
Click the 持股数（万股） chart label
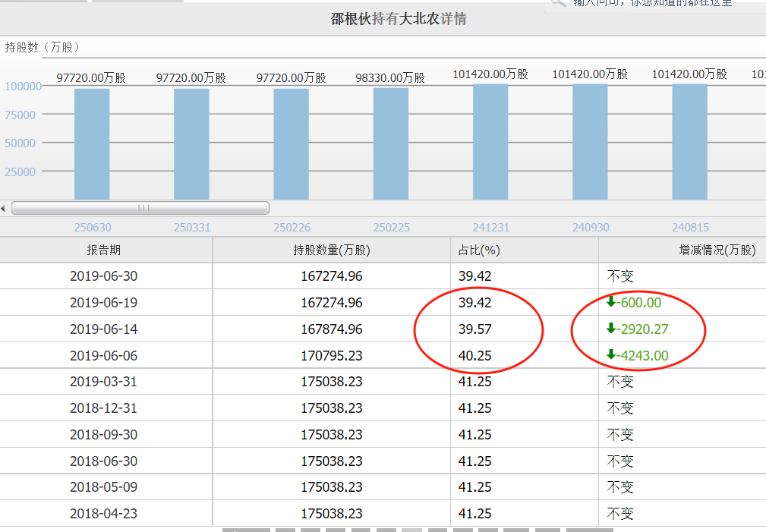point(43,47)
